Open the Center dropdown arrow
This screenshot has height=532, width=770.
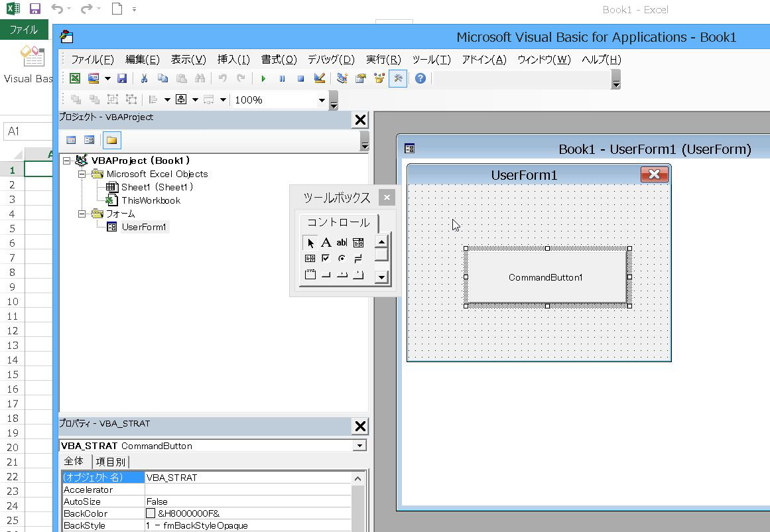[195, 100]
